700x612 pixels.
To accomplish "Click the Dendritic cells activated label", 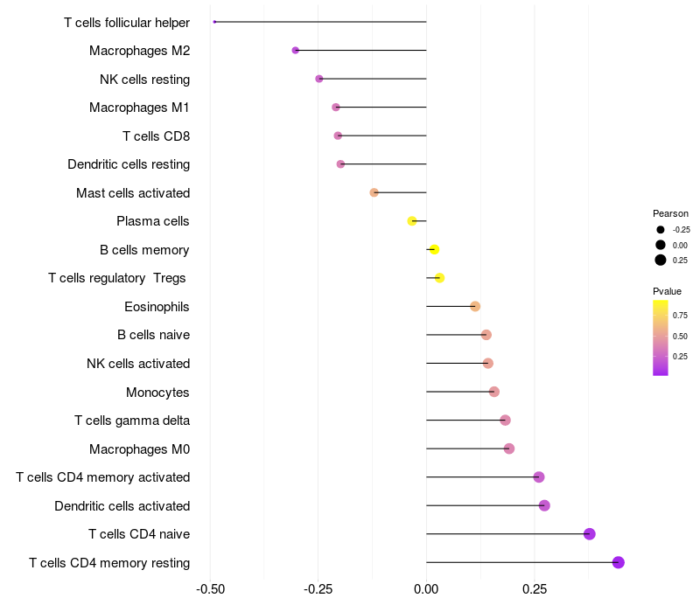I will pos(122,506).
